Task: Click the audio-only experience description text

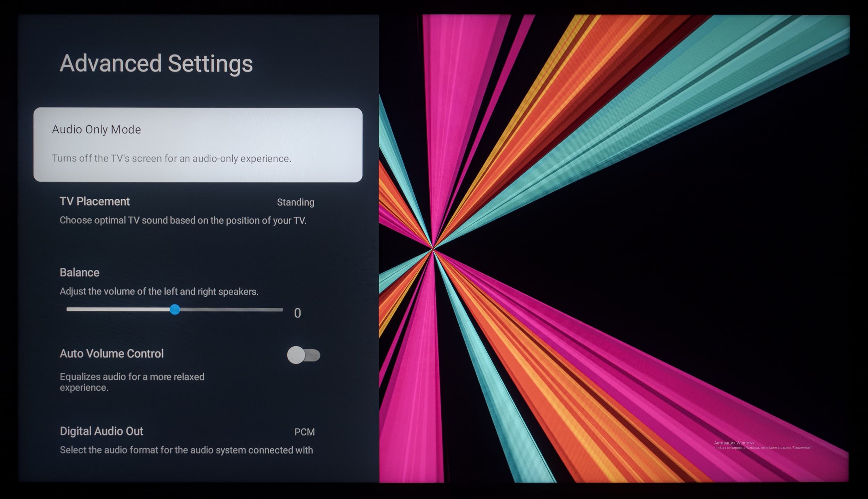Action: 172,158
